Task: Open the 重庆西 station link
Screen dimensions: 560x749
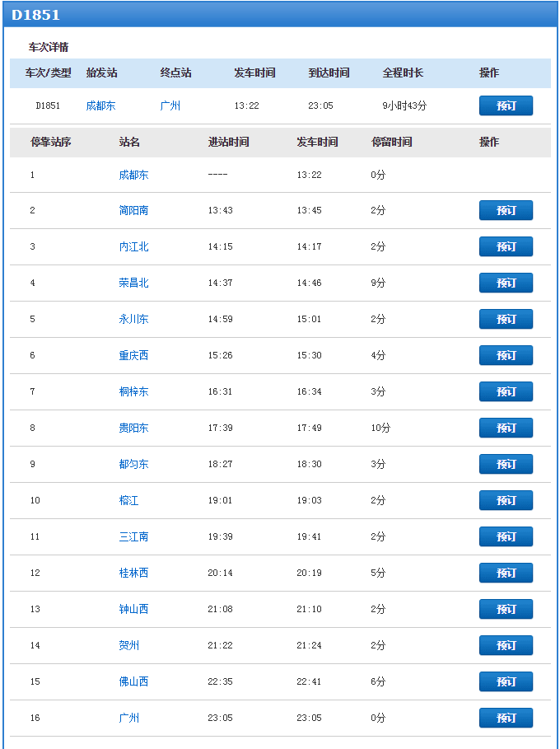Action: tap(133, 355)
